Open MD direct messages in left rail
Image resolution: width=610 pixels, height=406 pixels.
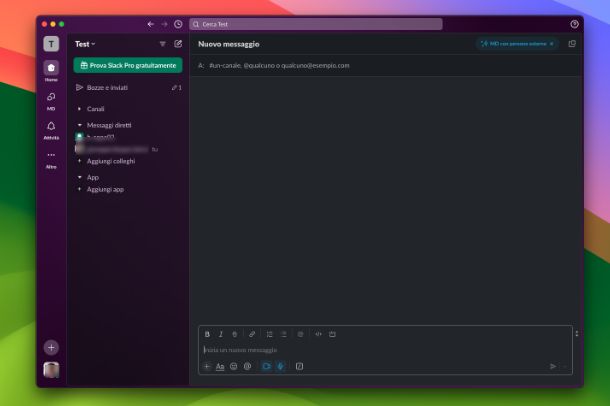tap(51, 101)
